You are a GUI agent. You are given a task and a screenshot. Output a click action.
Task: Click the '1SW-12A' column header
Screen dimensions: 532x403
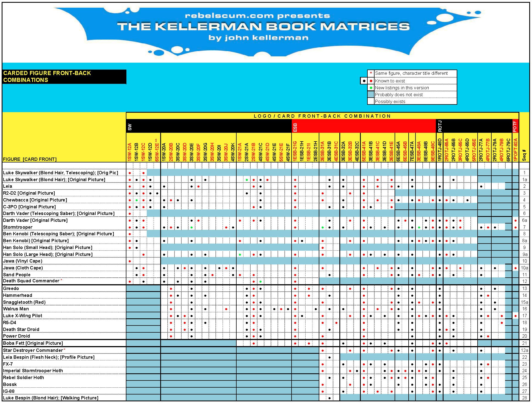pos(130,152)
